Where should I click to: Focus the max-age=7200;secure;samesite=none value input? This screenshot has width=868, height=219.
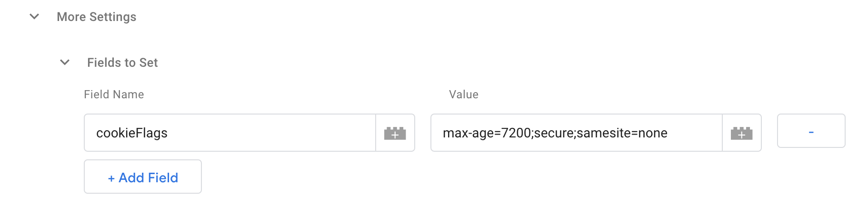click(x=577, y=133)
